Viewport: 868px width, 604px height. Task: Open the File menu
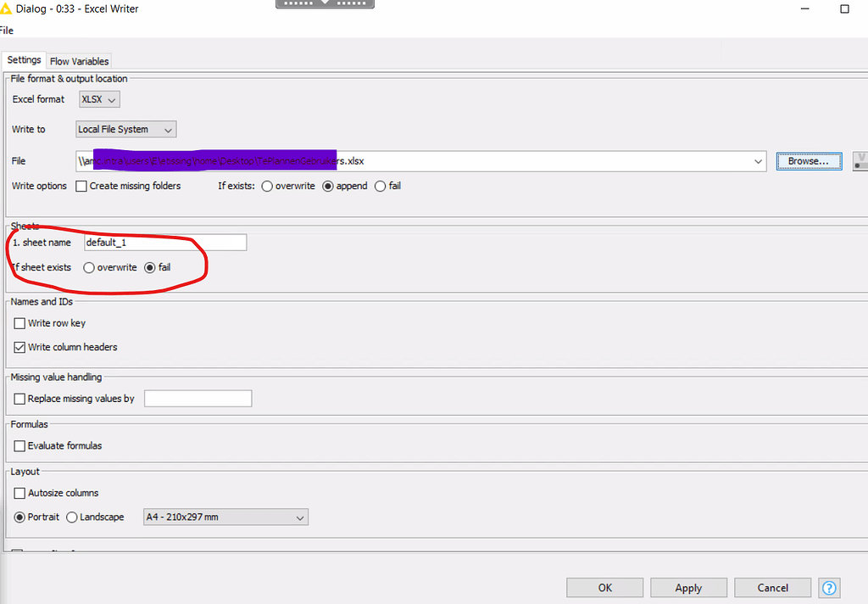(6, 31)
